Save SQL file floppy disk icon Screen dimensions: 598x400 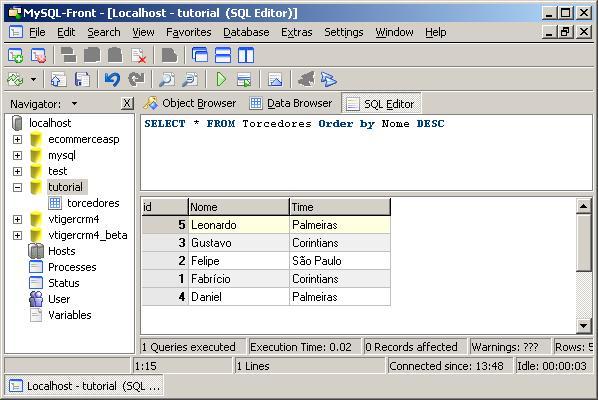point(82,80)
